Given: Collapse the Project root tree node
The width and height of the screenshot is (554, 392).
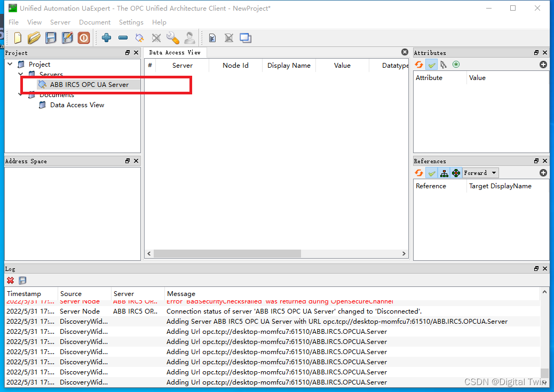Looking at the screenshot, I should click(x=10, y=64).
